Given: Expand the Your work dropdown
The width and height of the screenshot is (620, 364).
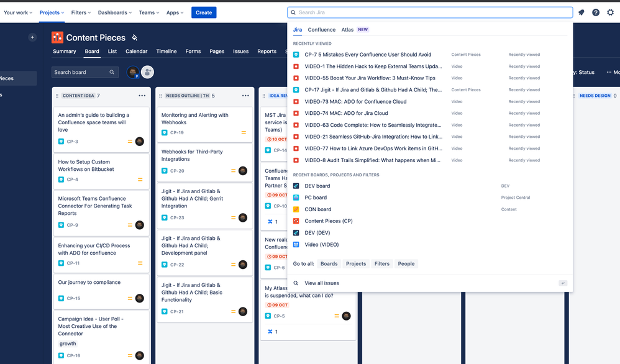Looking at the screenshot, I should pos(18,12).
